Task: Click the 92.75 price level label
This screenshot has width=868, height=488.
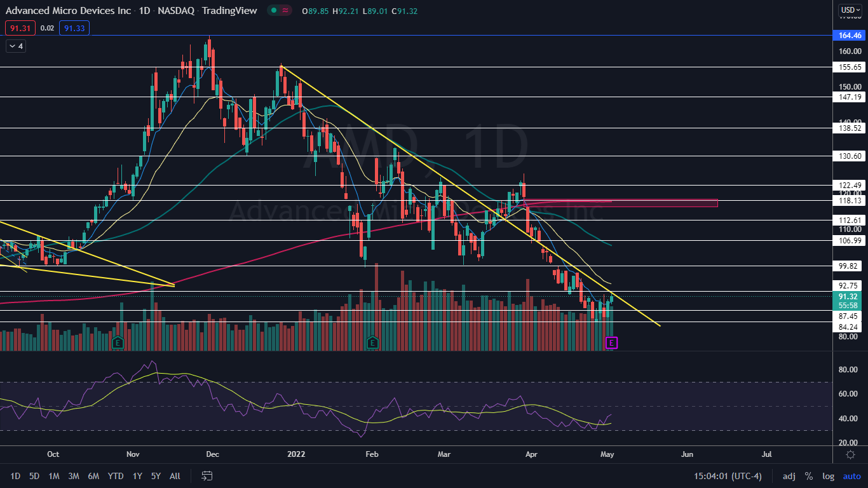Action: (848, 286)
